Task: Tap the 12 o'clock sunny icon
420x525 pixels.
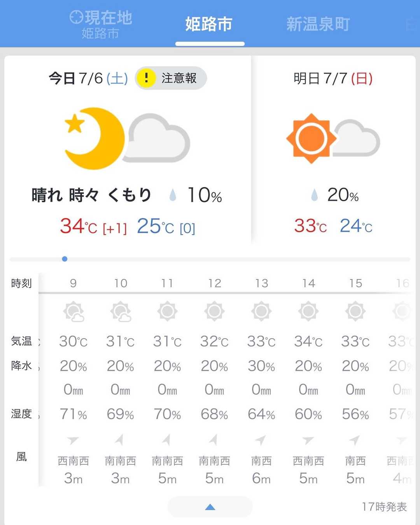Action: point(214,311)
